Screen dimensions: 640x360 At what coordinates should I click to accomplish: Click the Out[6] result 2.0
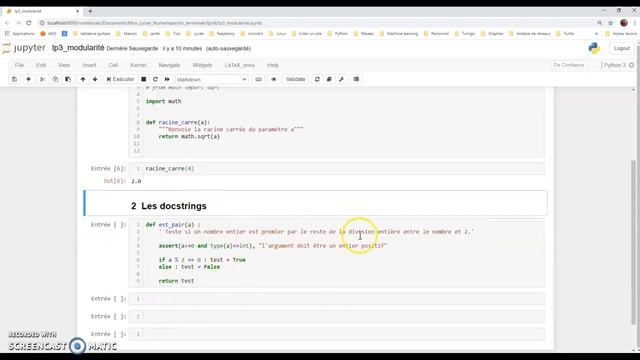point(136,181)
